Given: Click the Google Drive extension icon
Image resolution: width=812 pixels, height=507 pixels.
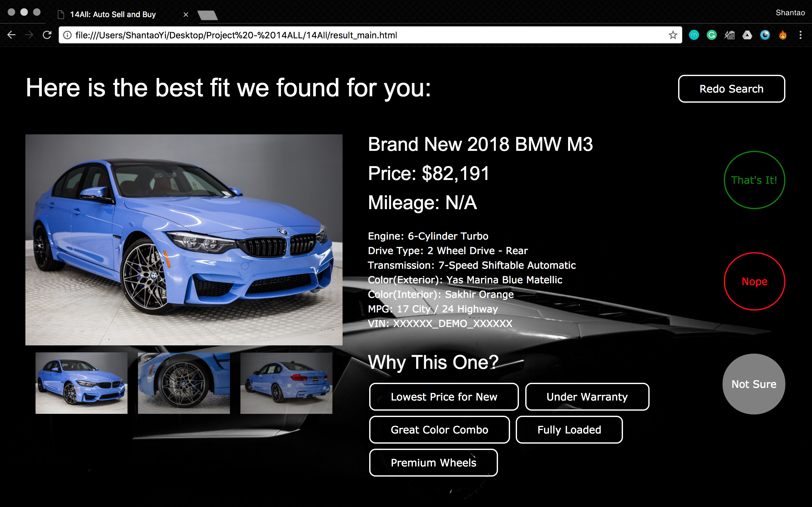Looking at the screenshot, I should [747, 35].
